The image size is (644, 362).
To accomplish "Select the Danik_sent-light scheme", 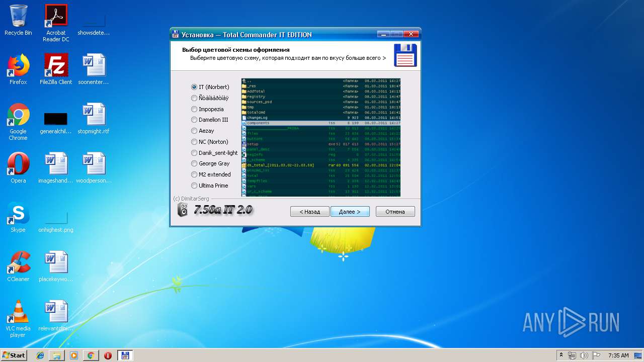I will pyautogui.click(x=214, y=153).
